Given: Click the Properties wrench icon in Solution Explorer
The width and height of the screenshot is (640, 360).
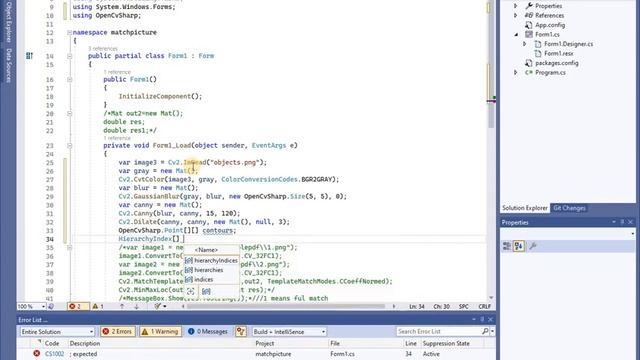Looking at the screenshot, I should tap(529, 6).
